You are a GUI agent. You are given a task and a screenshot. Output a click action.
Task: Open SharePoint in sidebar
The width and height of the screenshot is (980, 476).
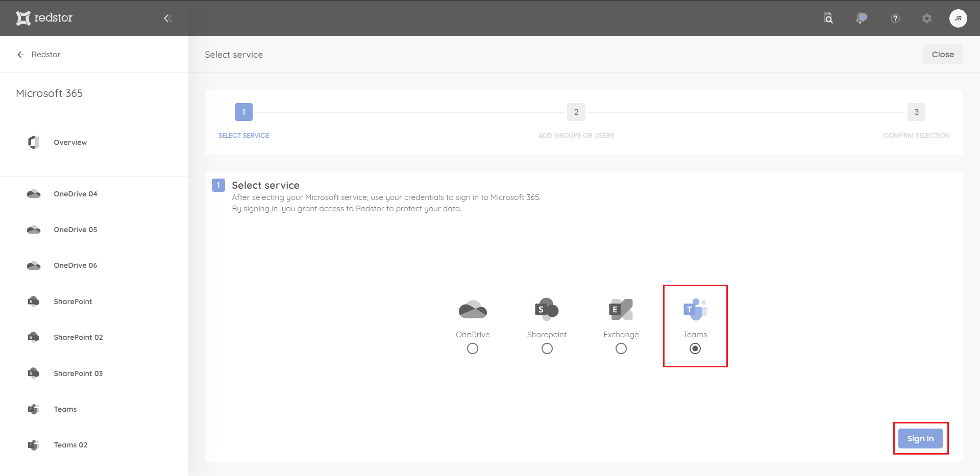(73, 302)
